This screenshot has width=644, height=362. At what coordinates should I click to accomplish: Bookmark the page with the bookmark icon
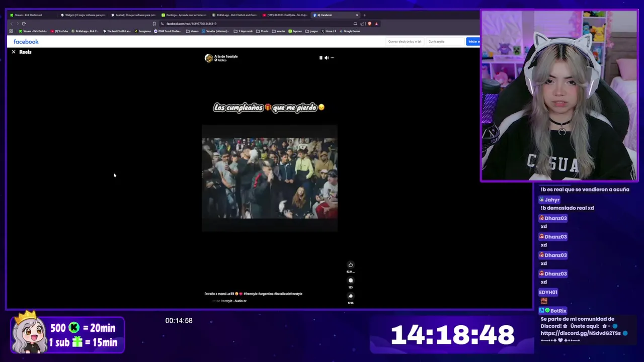[x=154, y=24]
